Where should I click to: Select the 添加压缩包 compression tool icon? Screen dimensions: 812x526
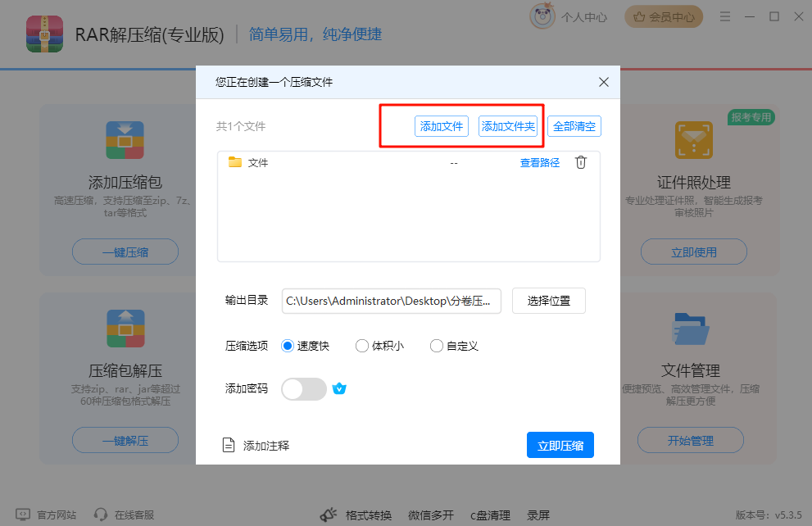[x=125, y=140]
